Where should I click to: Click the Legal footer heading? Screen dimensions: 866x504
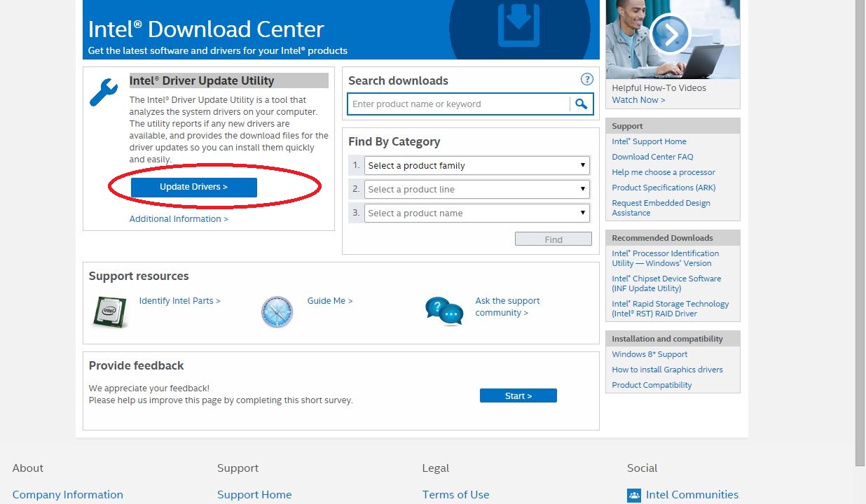436,468
